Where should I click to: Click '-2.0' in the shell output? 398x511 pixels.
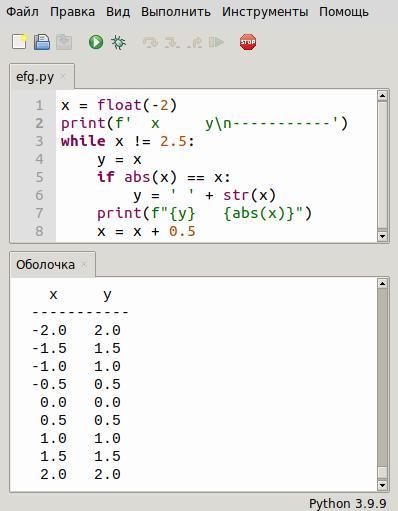pos(49,331)
